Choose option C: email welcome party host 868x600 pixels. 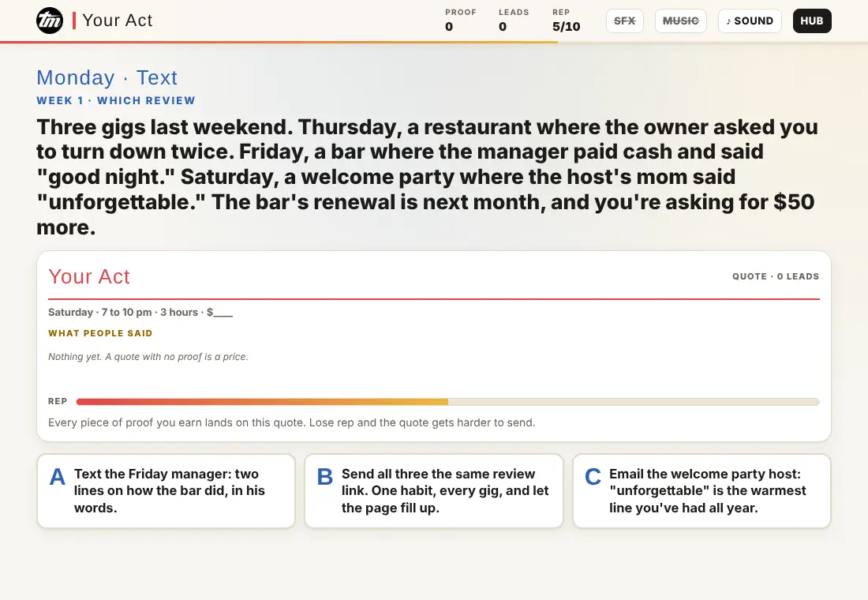tap(702, 491)
